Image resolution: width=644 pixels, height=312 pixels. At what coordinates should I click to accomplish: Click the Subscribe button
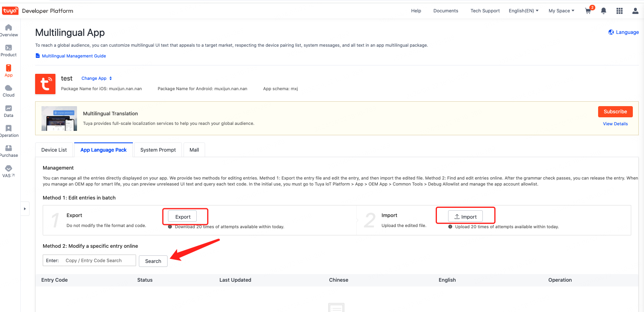pyautogui.click(x=615, y=112)
